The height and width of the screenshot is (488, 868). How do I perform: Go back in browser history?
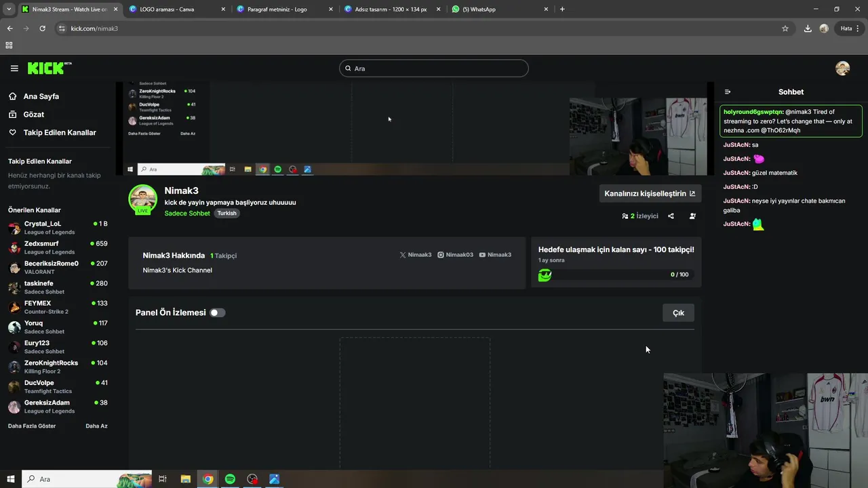[x=9, y=28]
